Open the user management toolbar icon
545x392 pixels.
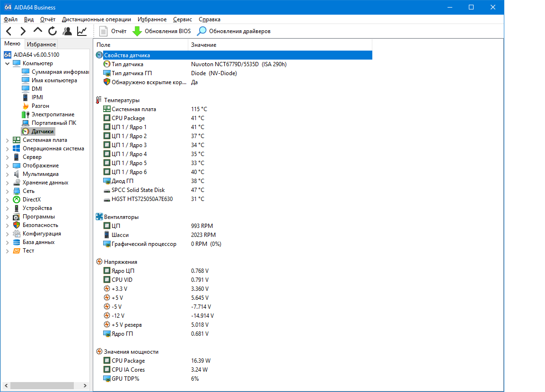coord(67,31)
